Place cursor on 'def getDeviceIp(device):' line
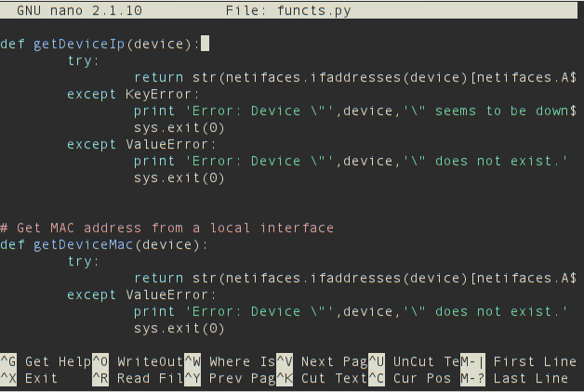584x392 pixels. pos(100,44)
